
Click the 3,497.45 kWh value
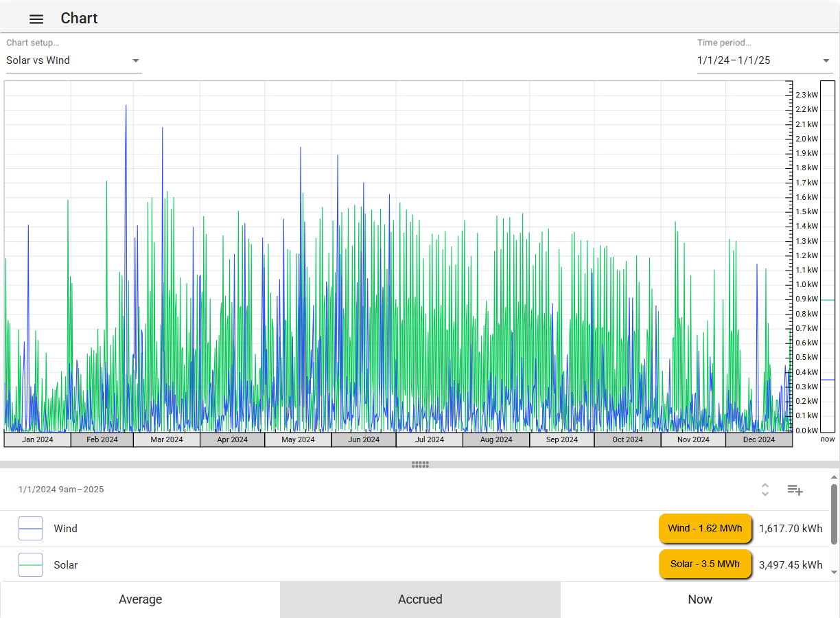791,565
